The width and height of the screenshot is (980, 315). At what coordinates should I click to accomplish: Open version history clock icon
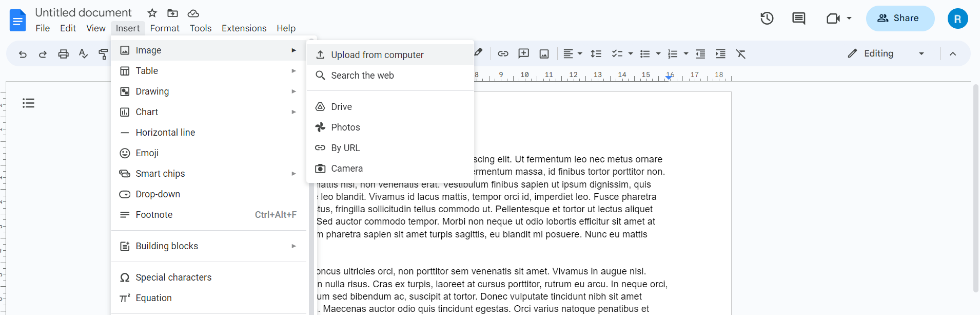767,18
